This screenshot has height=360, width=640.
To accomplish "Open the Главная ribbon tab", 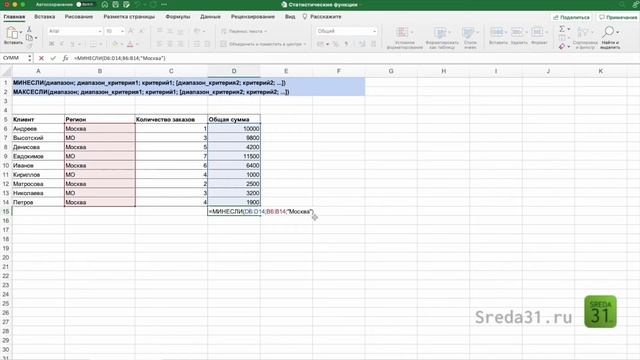I will (x=14, y=17).
